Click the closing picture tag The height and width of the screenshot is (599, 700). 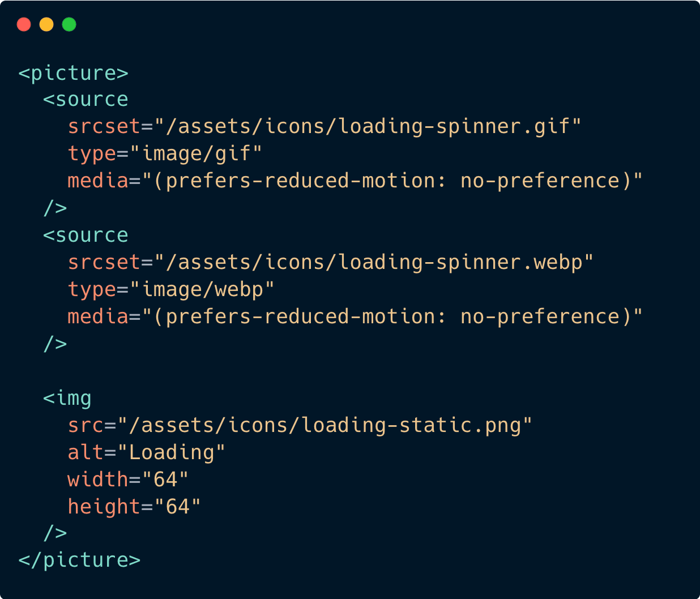coord(79,561)
